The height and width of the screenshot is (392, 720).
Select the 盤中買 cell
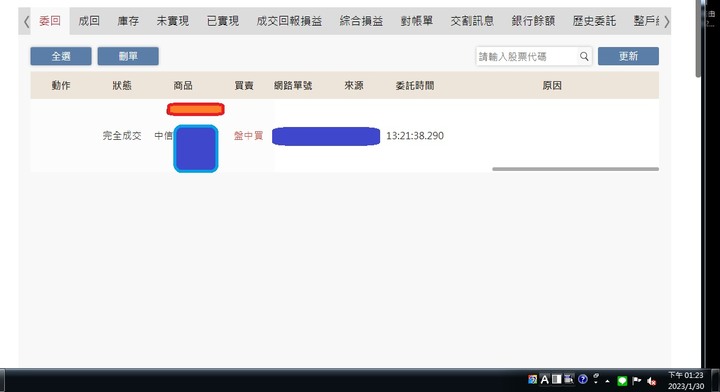248,135
